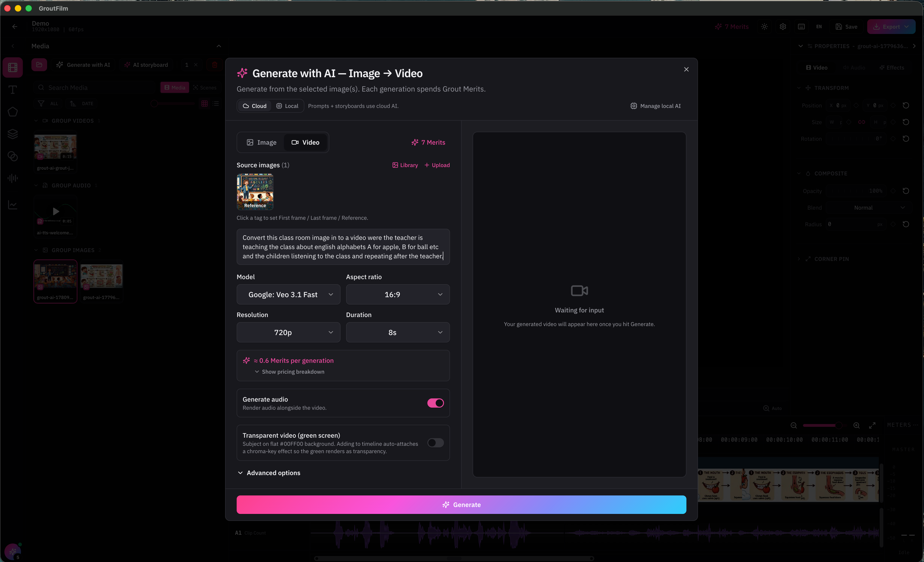Toggle the size aspect link icon

[862, 122]
